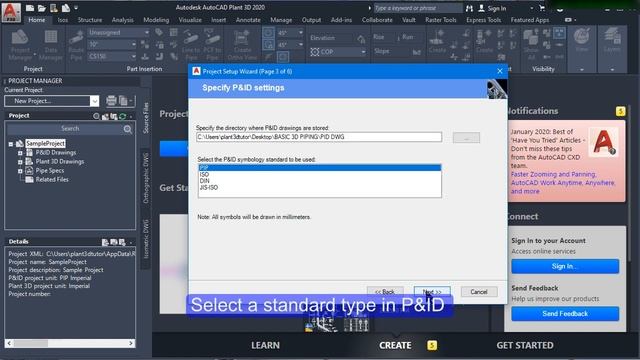This screenshot has width=640, height=360.
Task: Click the Next button in the wizard
Action: (x=432, y=291)
